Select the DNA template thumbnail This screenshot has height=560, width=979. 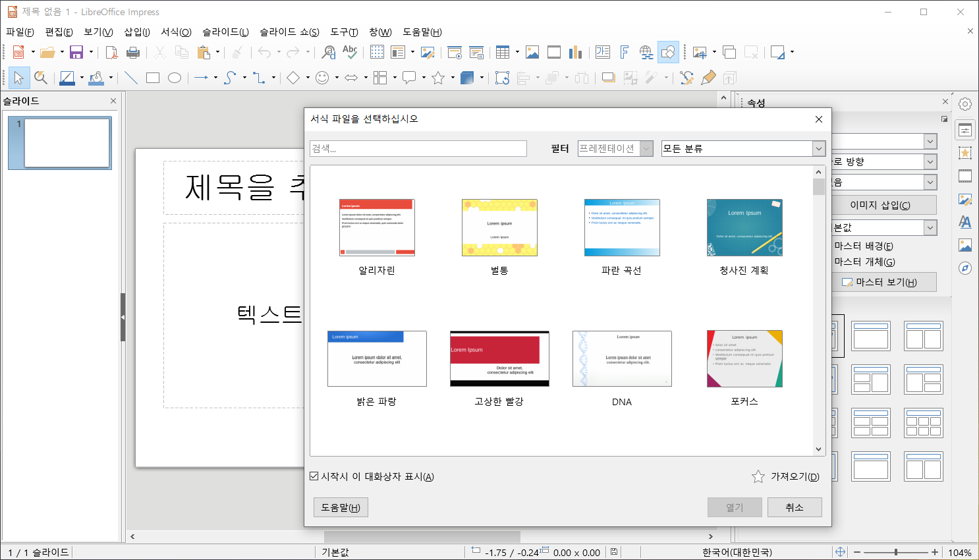(622, 358)
